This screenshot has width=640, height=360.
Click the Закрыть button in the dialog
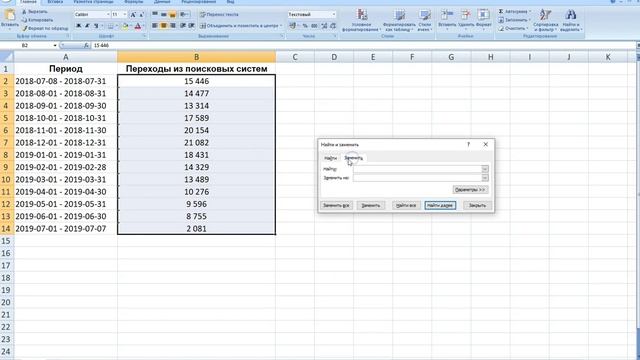(477, 205)
